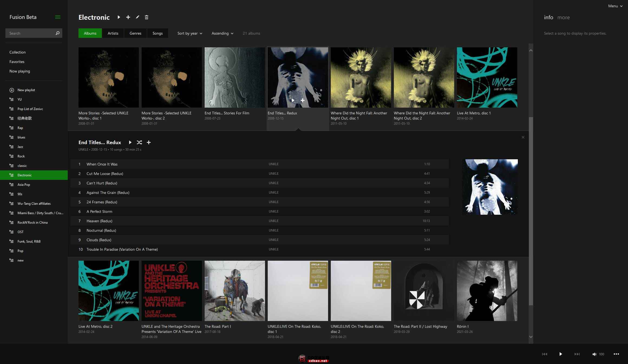Click the New playlist plus icon
The height and width of the screenshot is (364, 628).
click(x=12, y=90)
